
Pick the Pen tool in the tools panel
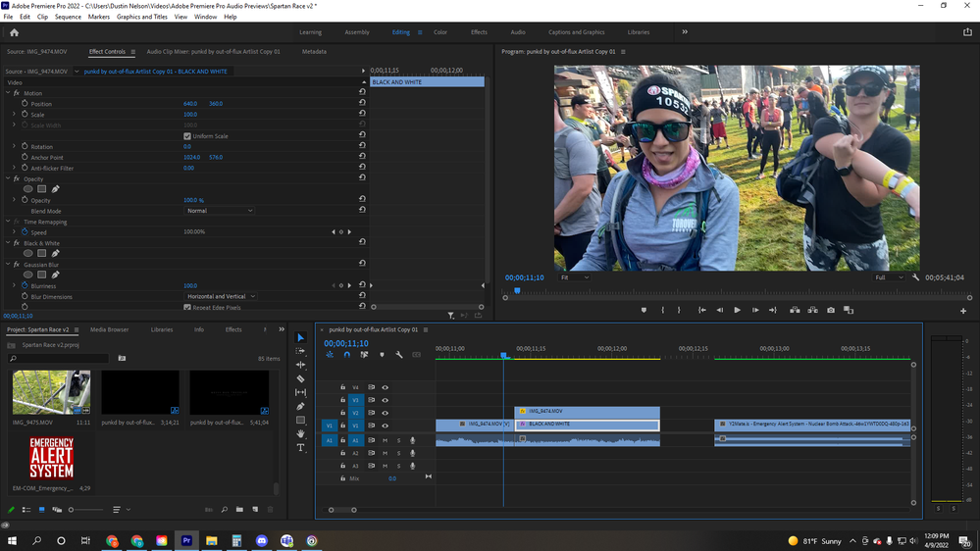click(301, 406)
